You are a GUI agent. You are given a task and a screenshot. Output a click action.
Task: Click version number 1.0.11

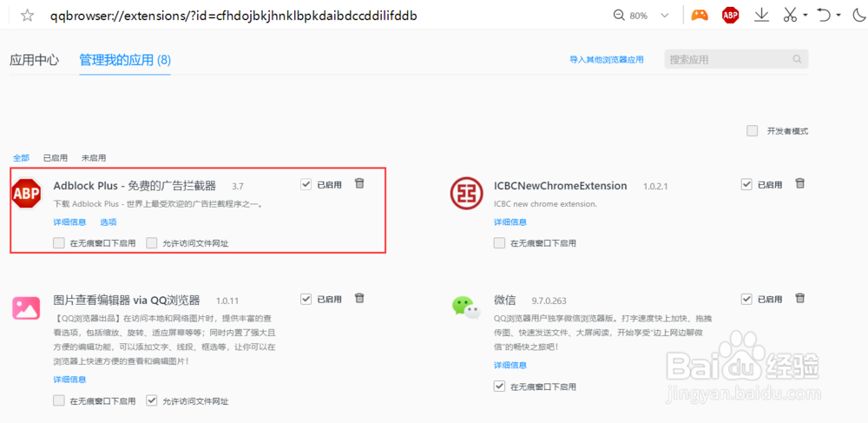pos(227,301)
